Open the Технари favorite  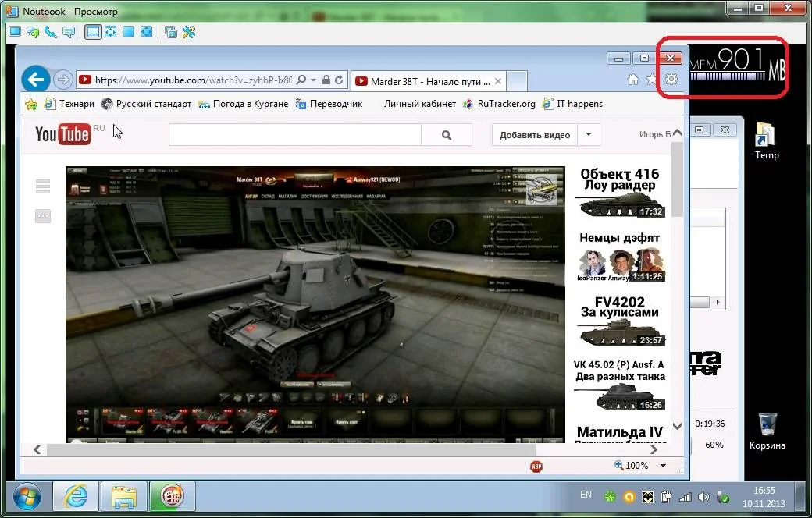tap(69, 104)
